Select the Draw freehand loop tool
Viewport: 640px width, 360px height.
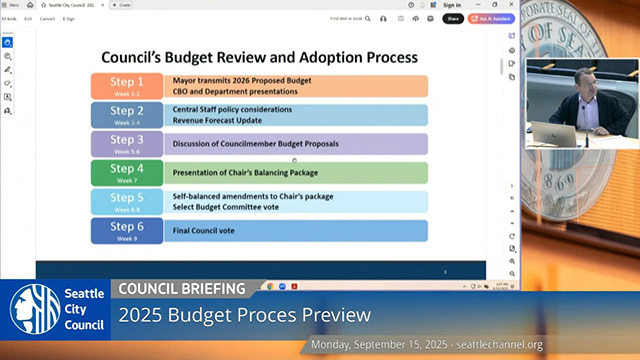(7, 84)
